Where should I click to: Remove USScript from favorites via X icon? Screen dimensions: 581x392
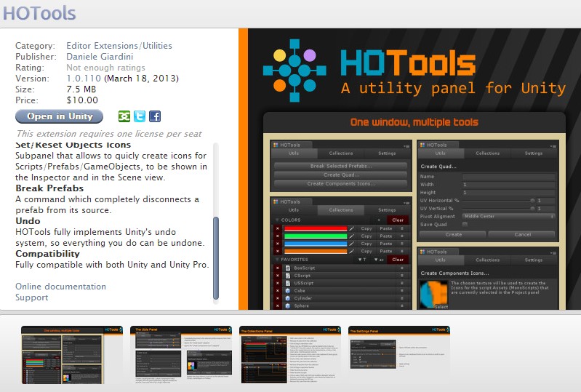click(x=277, y=283)
